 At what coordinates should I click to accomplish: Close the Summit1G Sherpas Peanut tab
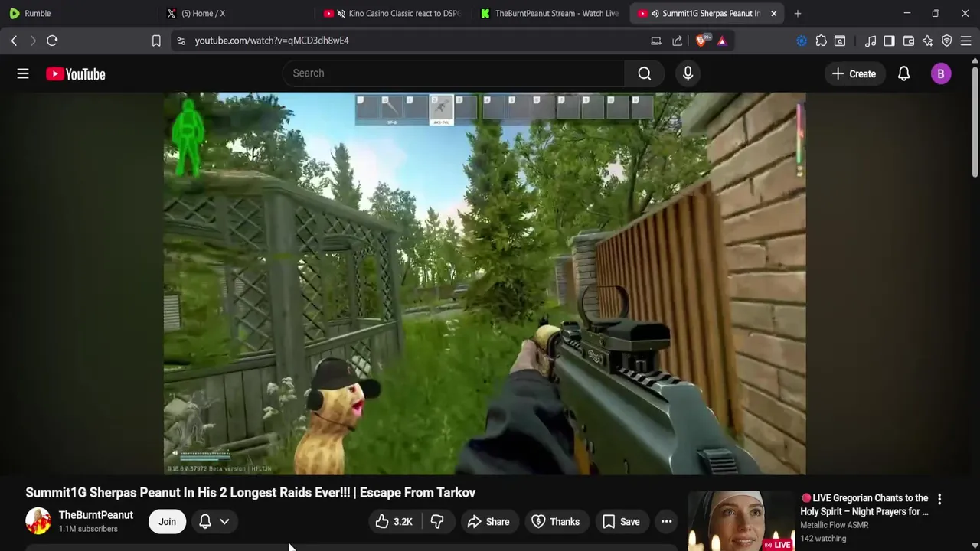(773, 13)
